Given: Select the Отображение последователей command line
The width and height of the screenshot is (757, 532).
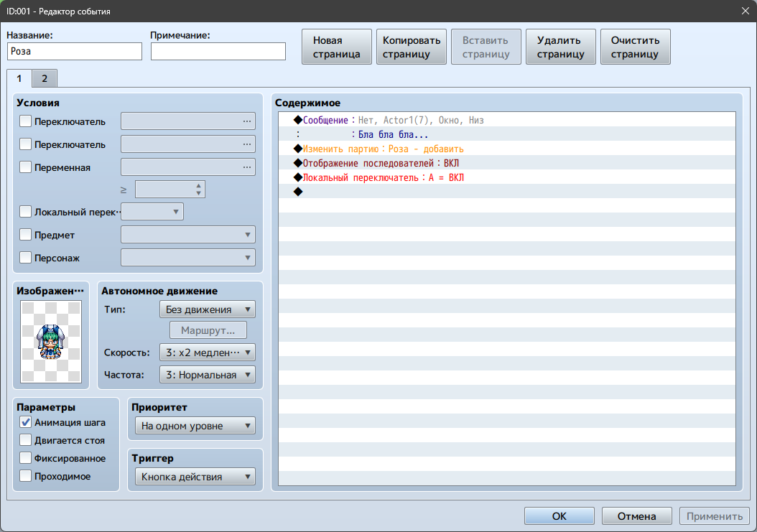Looking at the screenshot, I should pyautogui.click(x=507, y=163).
